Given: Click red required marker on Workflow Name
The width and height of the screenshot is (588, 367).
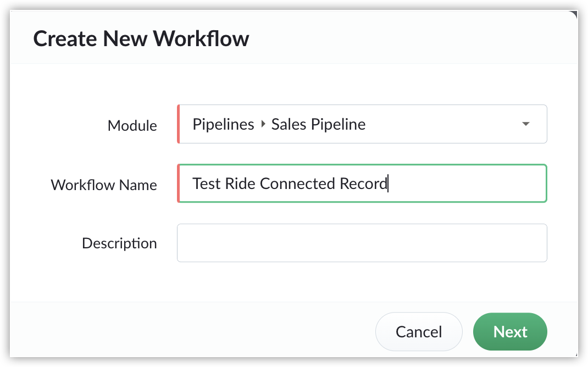Looking at the screenshot, I should [x=179, y=183].
